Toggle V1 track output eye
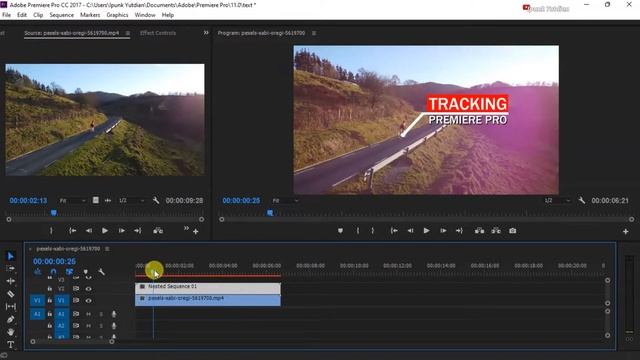Screen dimensions: 640x360 (89, 301)
